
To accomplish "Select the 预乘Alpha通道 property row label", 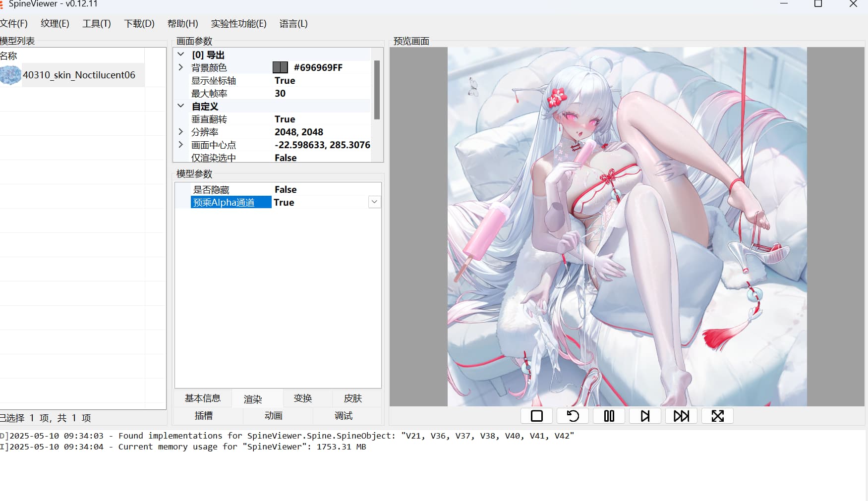I will click(x=231, y=202).
